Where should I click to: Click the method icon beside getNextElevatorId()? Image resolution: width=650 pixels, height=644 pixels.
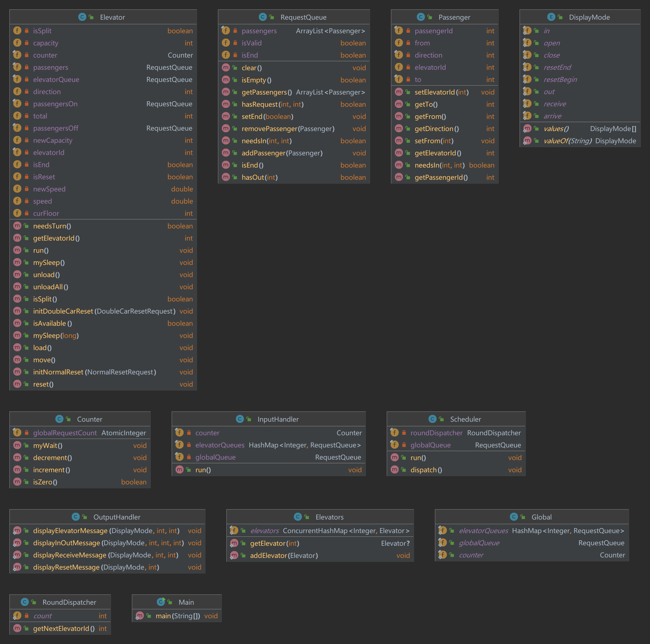17,628
